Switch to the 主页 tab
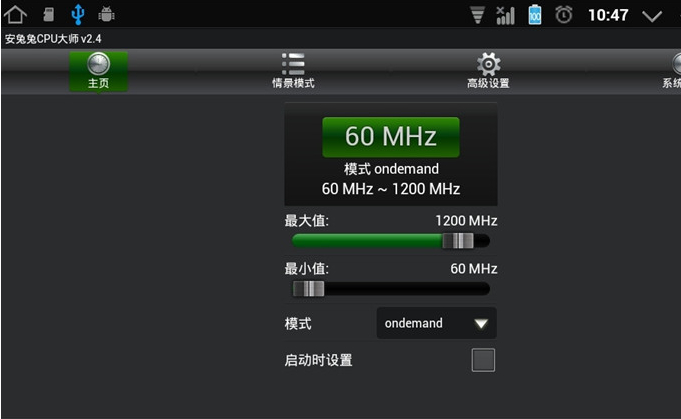Viewport: 681px width, 419px height. click(x=99, y=71)
